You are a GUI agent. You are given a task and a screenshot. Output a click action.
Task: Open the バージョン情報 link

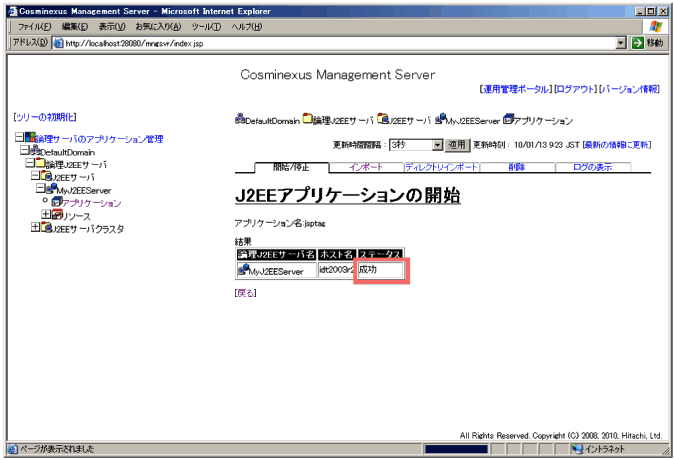(x=629, y=89)
